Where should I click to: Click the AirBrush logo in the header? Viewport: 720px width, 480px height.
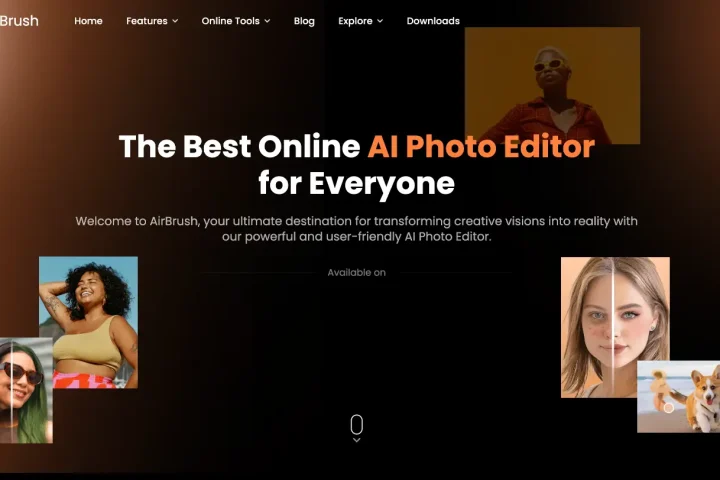tap(18, 20)
